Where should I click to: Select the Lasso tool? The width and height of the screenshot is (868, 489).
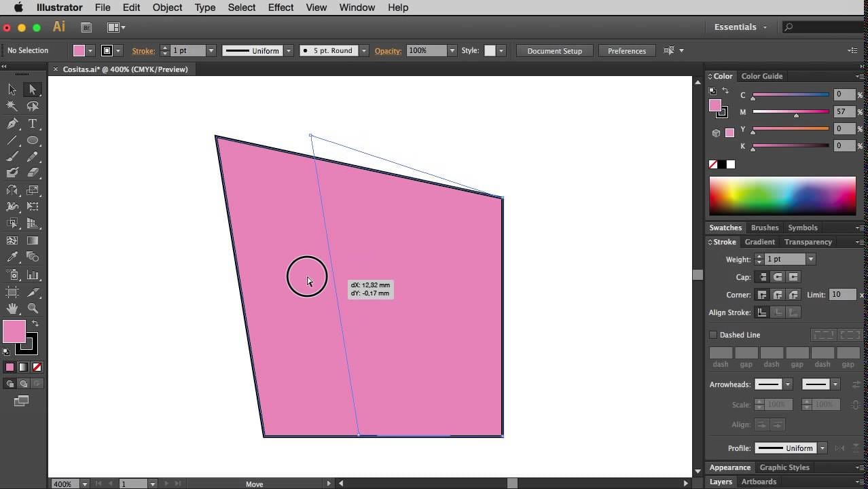pyautogui.click(x=33, y=107)
